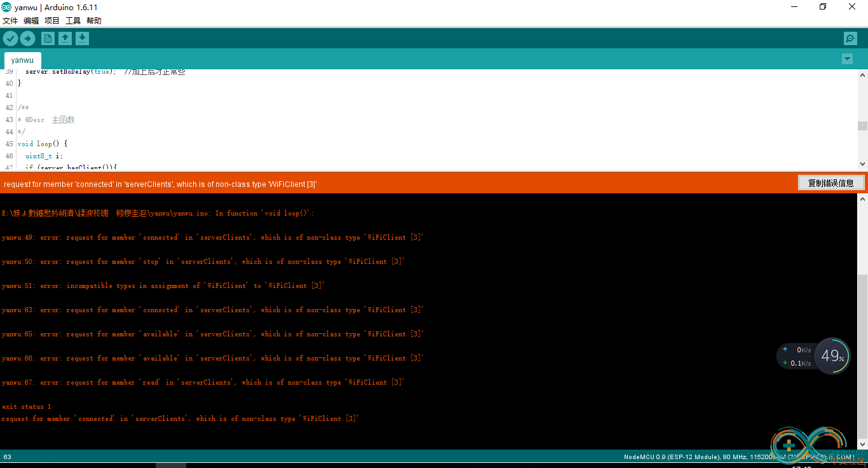
Task: Click the 'yanwu:51: error' incompatible types line
Action: pos(163,286)
